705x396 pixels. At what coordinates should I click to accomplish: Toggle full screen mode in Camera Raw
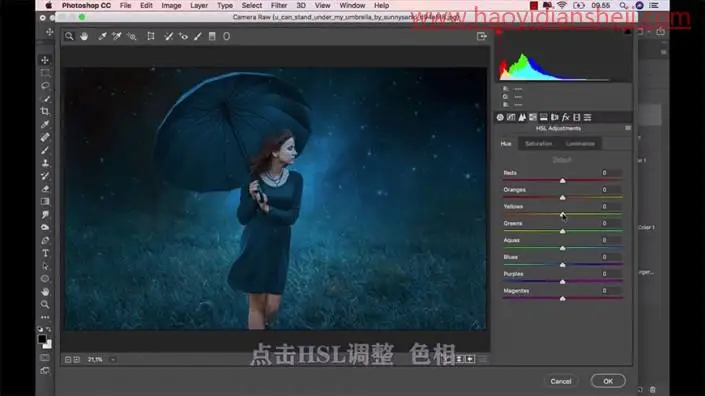click(x=482, y=36)
